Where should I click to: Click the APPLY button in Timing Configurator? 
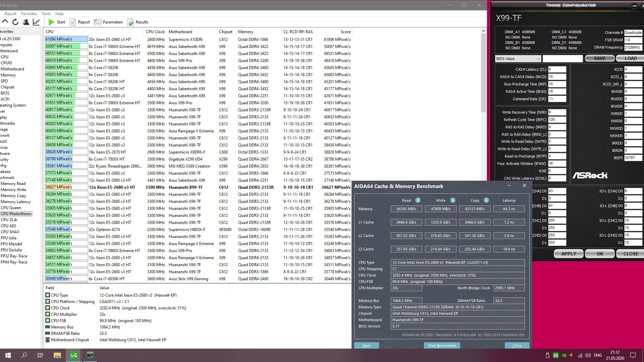click(x=569, y=254)
